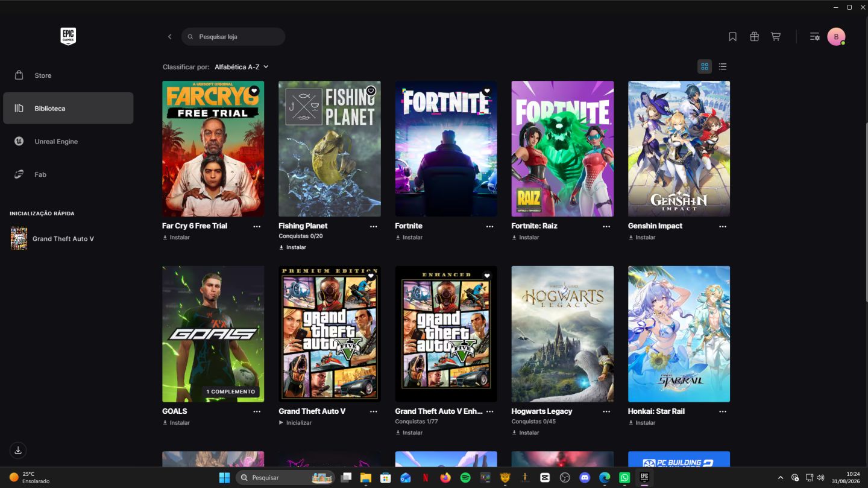
Task: Open the gift redeem icon
Action: pyautogui.click(x=754, y=37)
